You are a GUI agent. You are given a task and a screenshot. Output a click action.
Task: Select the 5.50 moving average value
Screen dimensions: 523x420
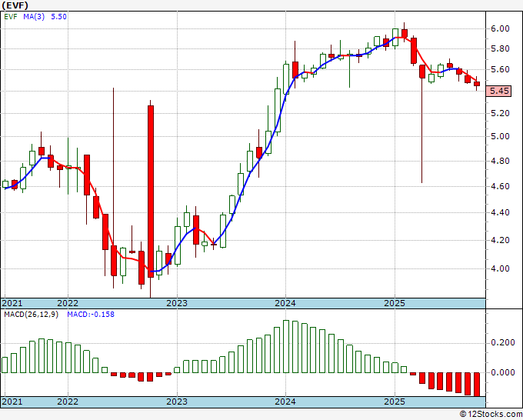click(58, 16)
